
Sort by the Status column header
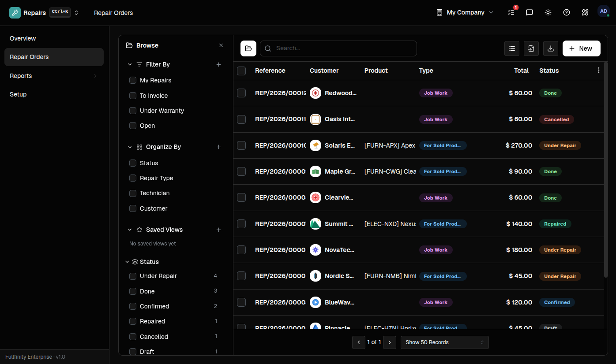pos(549,71)
